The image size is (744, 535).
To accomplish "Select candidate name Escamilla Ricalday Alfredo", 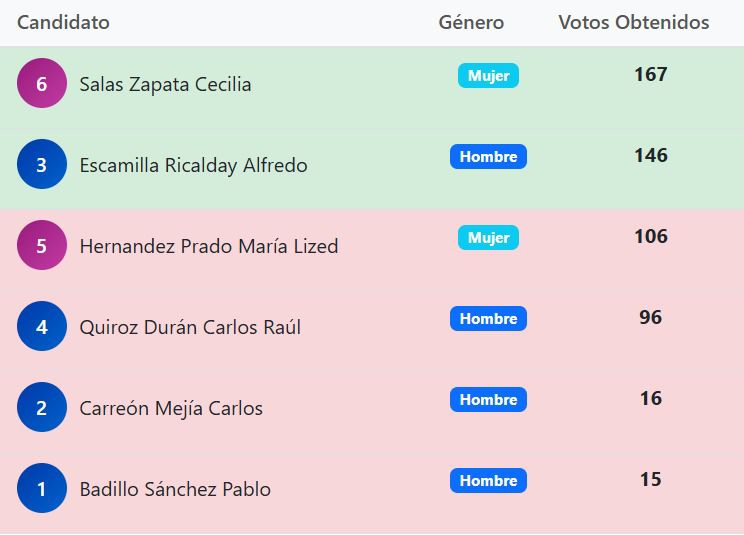I will pos(193,166).
